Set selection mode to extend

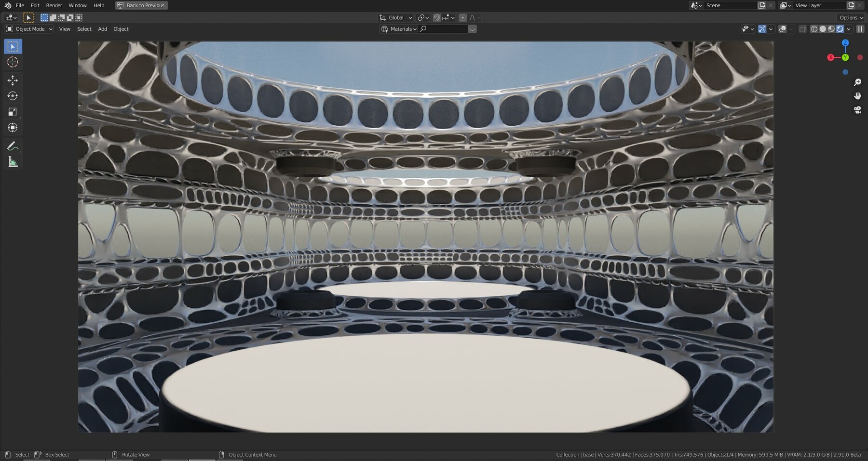tap(53, 18)
